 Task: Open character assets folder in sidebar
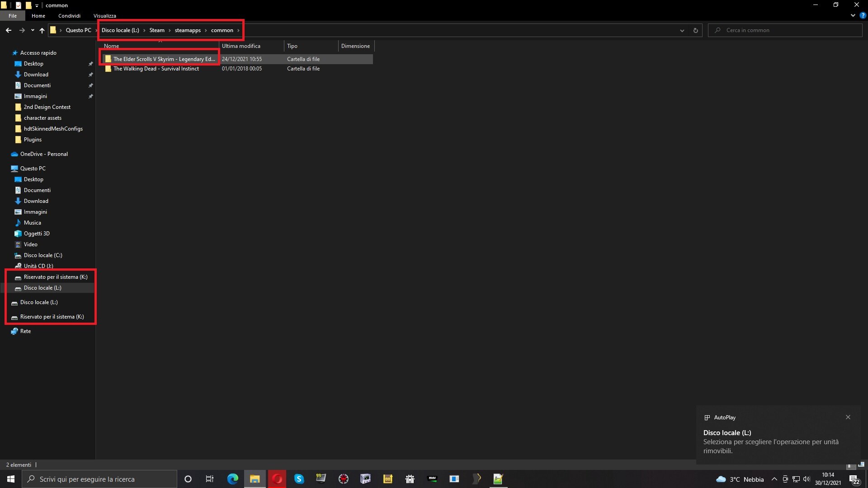(42, 118)
